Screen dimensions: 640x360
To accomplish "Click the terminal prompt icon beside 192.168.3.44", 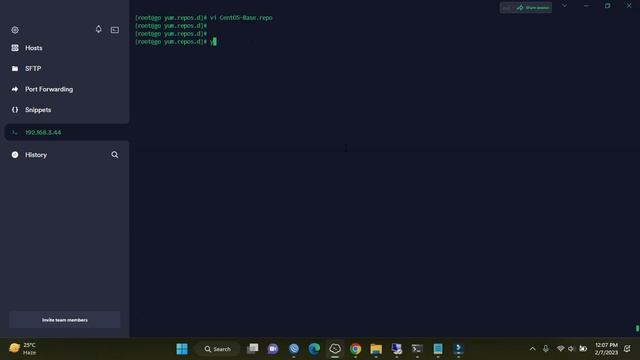I will pyautogui.click(x=15, y=132).
